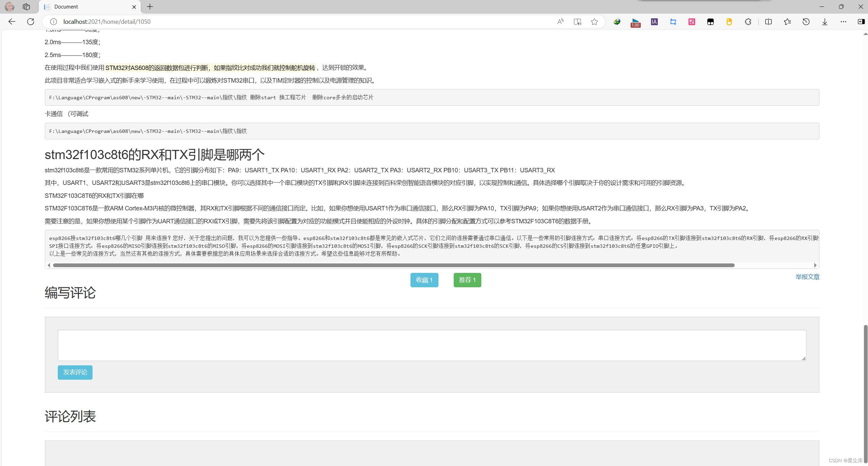Toggle split screen view
Image resolution: width=868 pixels, height=466 pixels.
coord(768,22)
